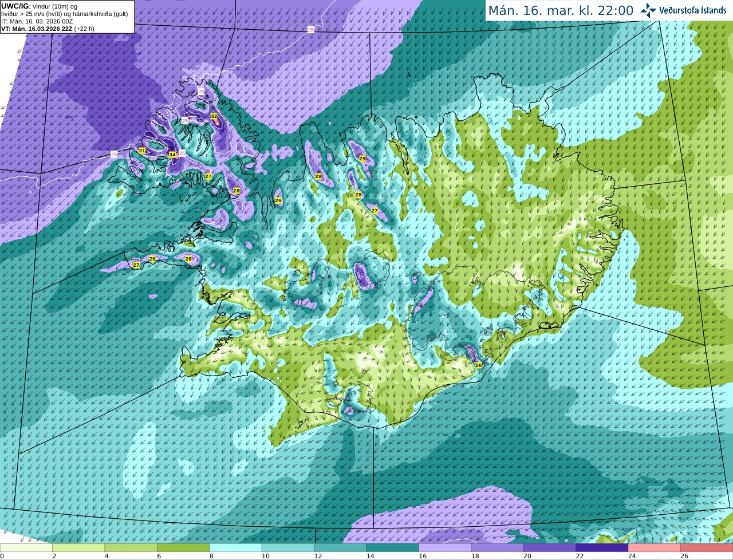
Task: Click the hviður > 25 m/s legend description line
Action: point(65,14)
